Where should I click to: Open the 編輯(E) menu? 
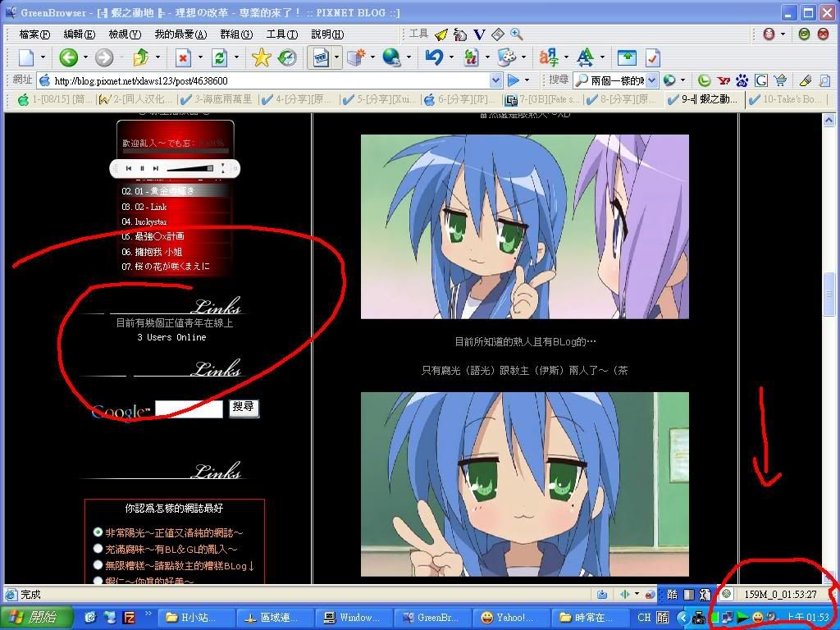(80, 34)
